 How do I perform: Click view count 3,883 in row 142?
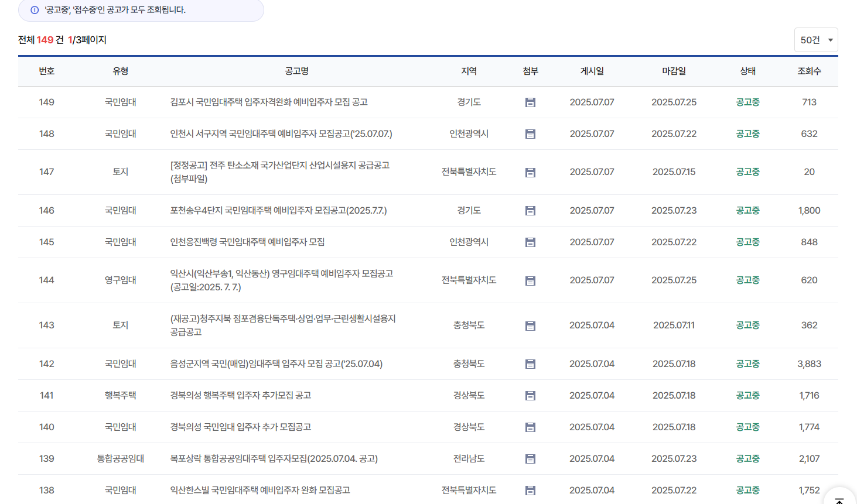[810, 364]
